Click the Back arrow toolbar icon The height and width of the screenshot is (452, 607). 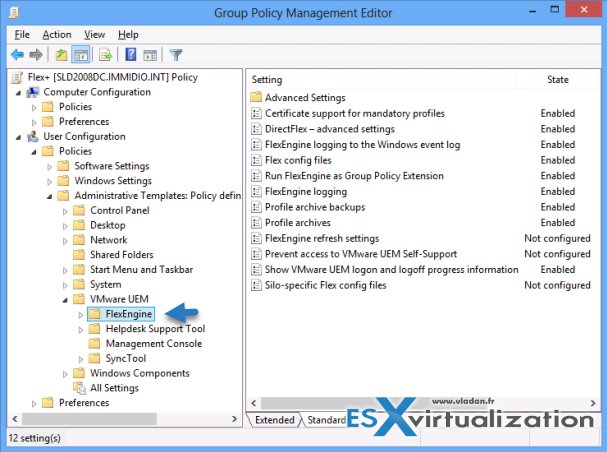coord(17,55)
